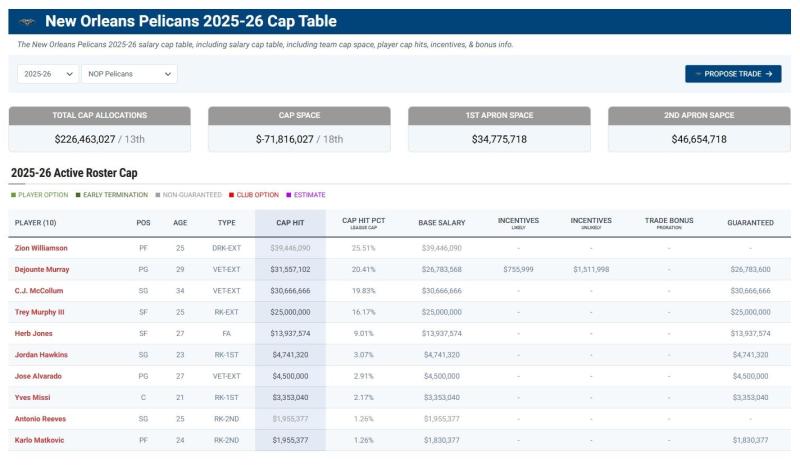
Task: Open Yves Missi player link
Action: 33,397
